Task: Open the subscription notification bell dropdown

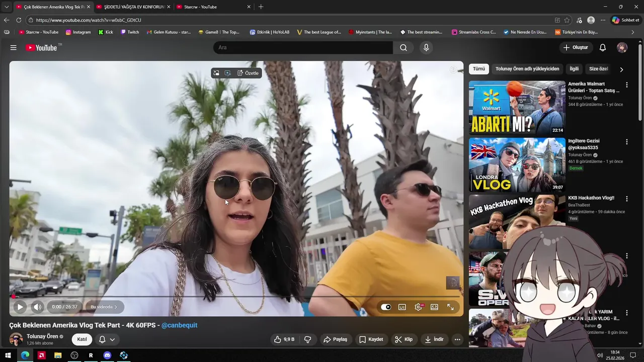Action: click(107, 339)
